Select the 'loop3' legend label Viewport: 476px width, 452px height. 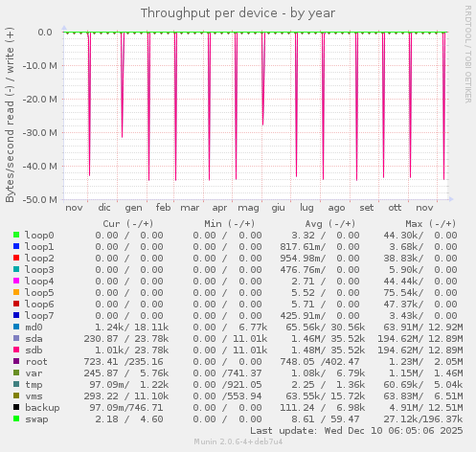[39, 270]
